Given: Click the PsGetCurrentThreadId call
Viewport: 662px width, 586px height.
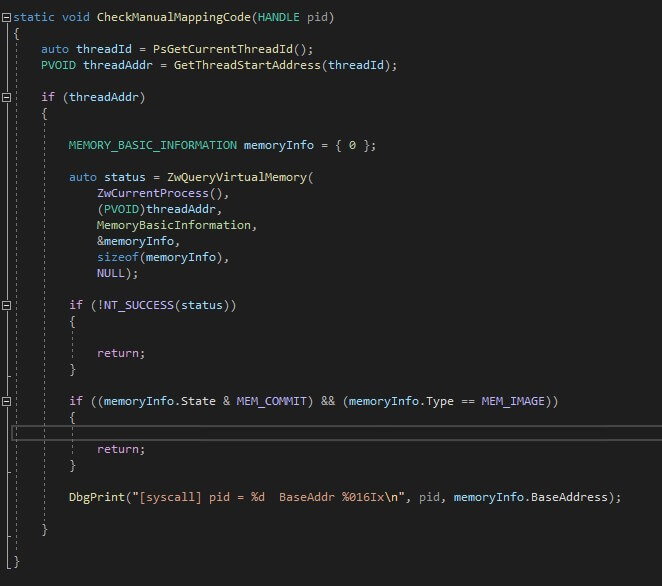Looking at the screenshot, I should [222, 49].
